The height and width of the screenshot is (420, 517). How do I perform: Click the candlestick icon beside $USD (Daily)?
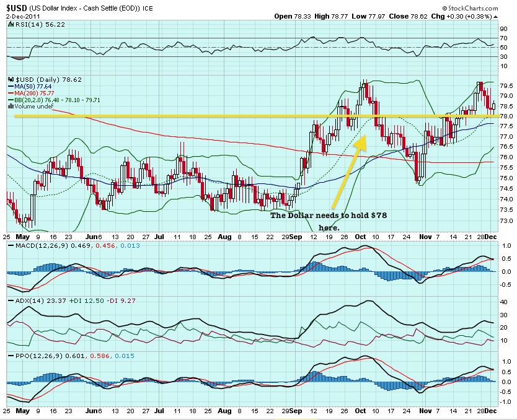click(x=9, y=80)
